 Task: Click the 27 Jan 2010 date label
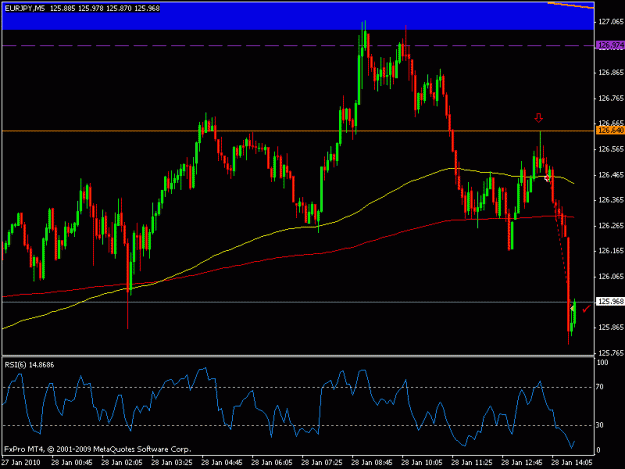coord(21,462)
